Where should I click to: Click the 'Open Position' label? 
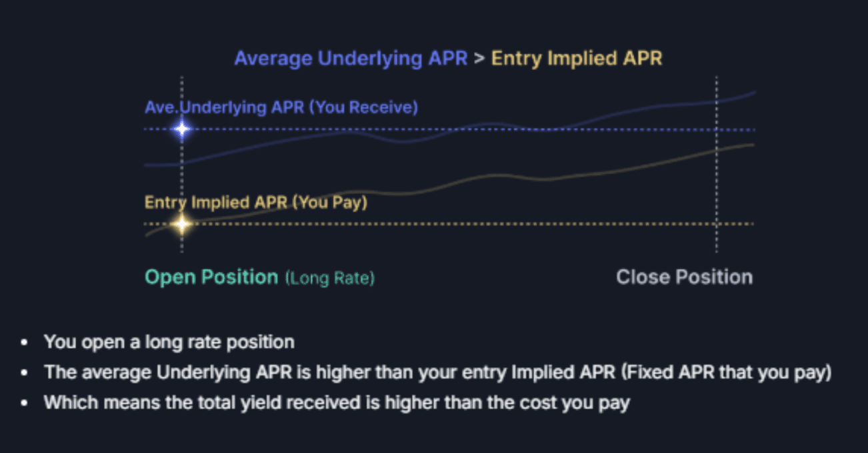tap(211, 277)
